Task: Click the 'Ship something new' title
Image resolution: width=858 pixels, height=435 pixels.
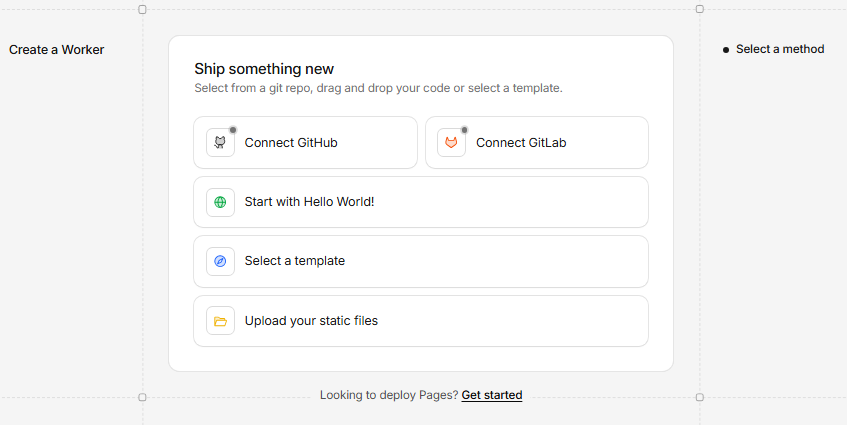Action: [x=264, y=69]
